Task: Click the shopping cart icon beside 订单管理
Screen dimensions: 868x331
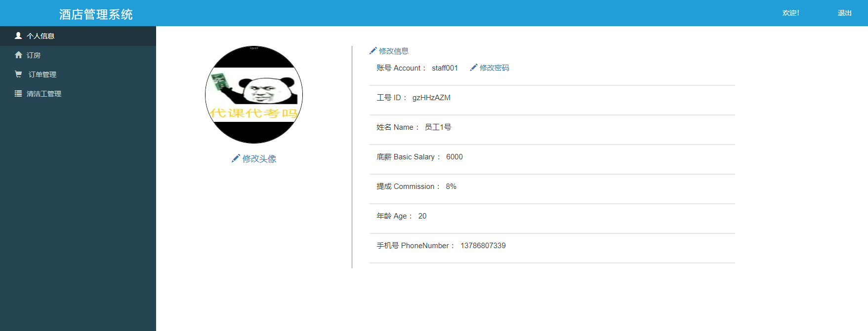Action: tap(18, 74)
